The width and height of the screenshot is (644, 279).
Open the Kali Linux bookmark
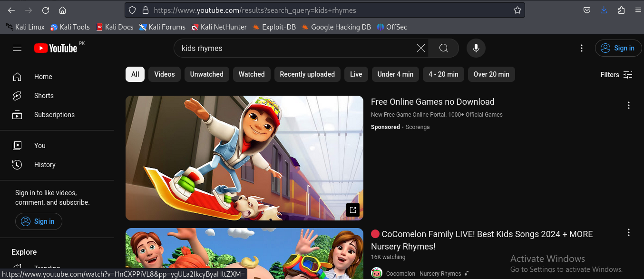(25, 27)
